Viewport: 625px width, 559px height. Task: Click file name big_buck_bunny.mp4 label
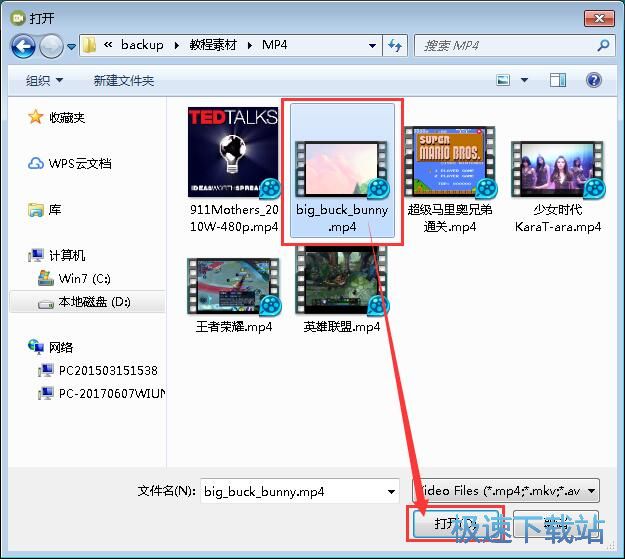click(342, 218)
